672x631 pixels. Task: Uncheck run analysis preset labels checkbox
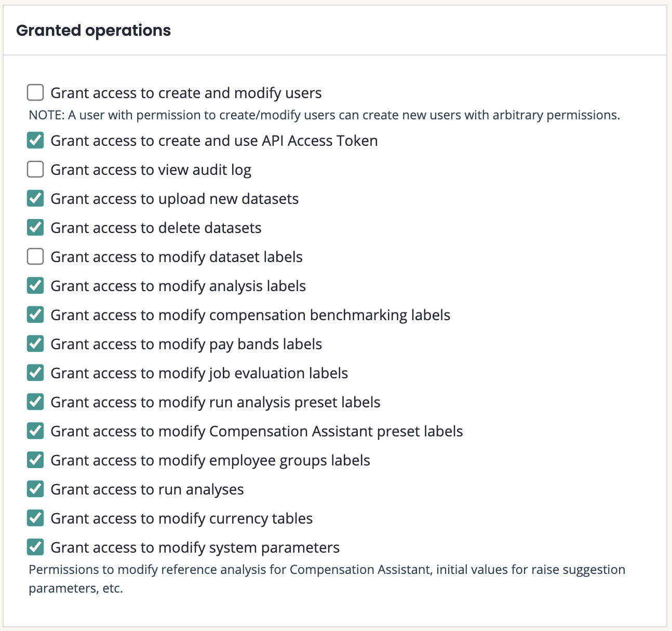tap(35, 402)
